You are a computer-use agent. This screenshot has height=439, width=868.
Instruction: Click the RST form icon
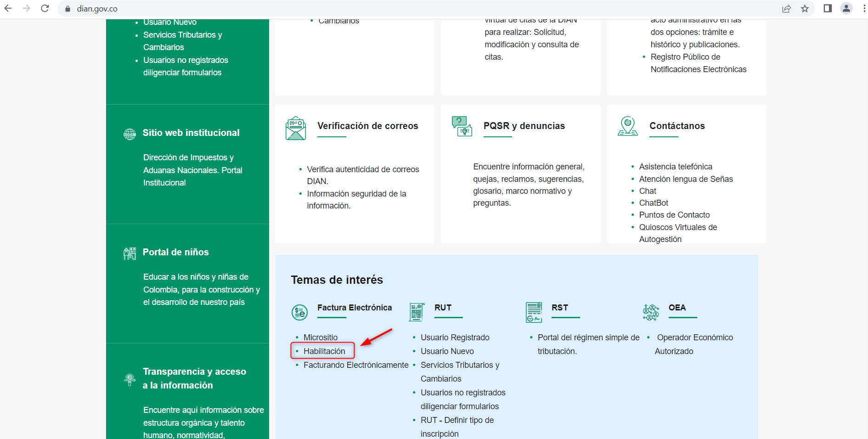[534, 312]
